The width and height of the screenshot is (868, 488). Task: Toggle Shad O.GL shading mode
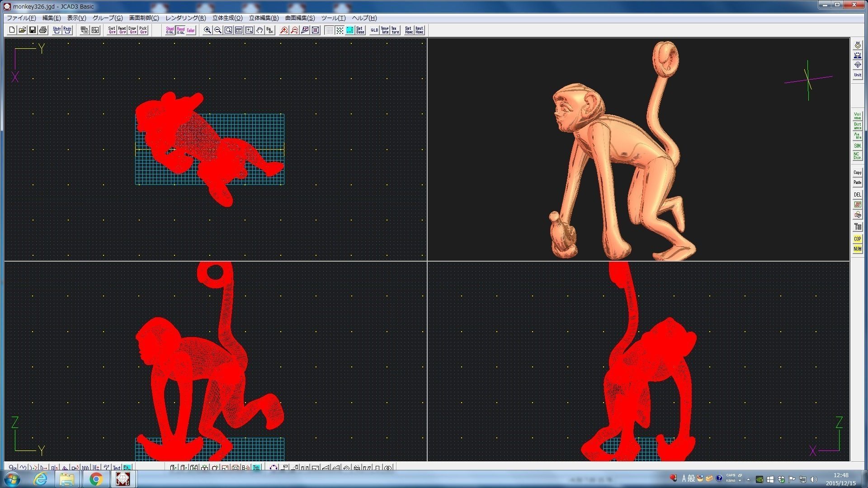click(x=170, y=30)
